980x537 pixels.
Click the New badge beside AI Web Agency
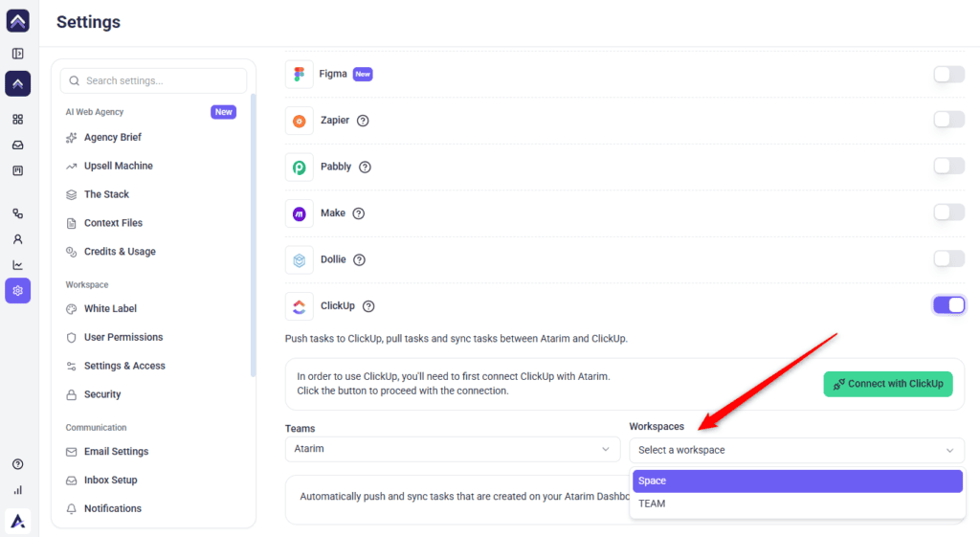(223, 112)
